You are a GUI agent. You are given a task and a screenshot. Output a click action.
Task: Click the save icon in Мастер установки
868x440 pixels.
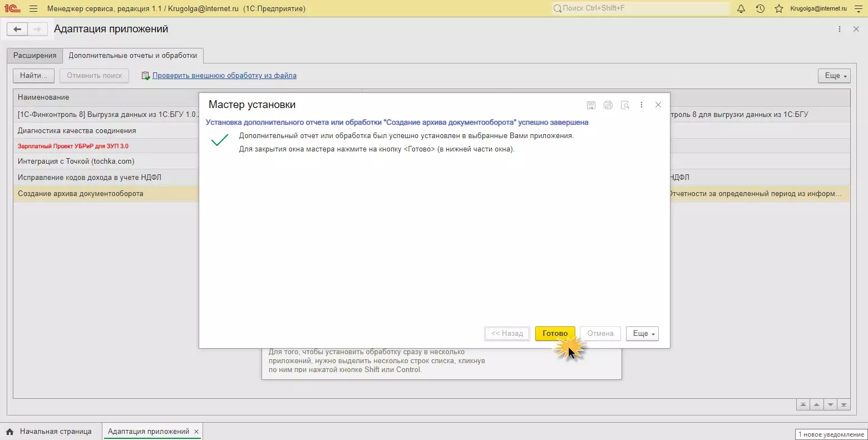(591, 105)
